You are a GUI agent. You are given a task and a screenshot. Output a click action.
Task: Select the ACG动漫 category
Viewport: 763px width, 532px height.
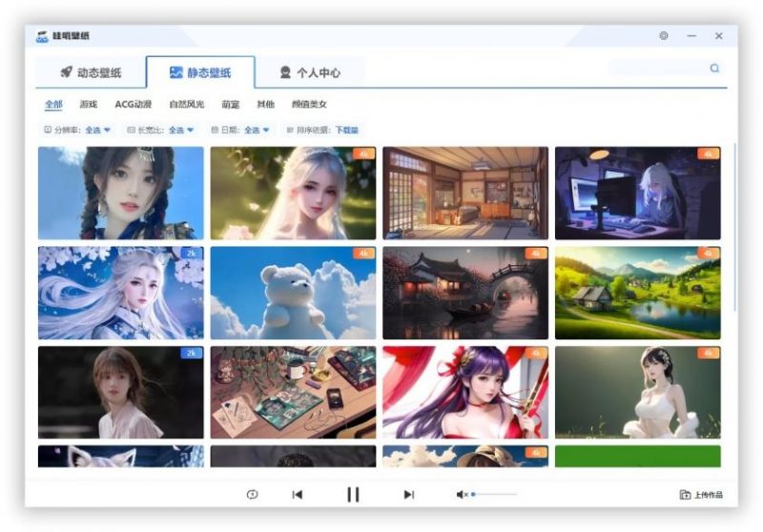coord(134,104)
